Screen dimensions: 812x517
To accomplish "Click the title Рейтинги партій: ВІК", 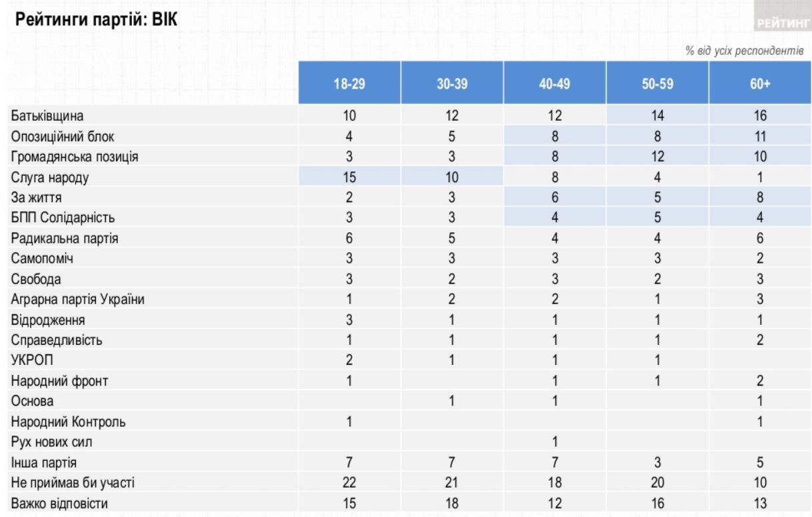I will click(97, 18).
